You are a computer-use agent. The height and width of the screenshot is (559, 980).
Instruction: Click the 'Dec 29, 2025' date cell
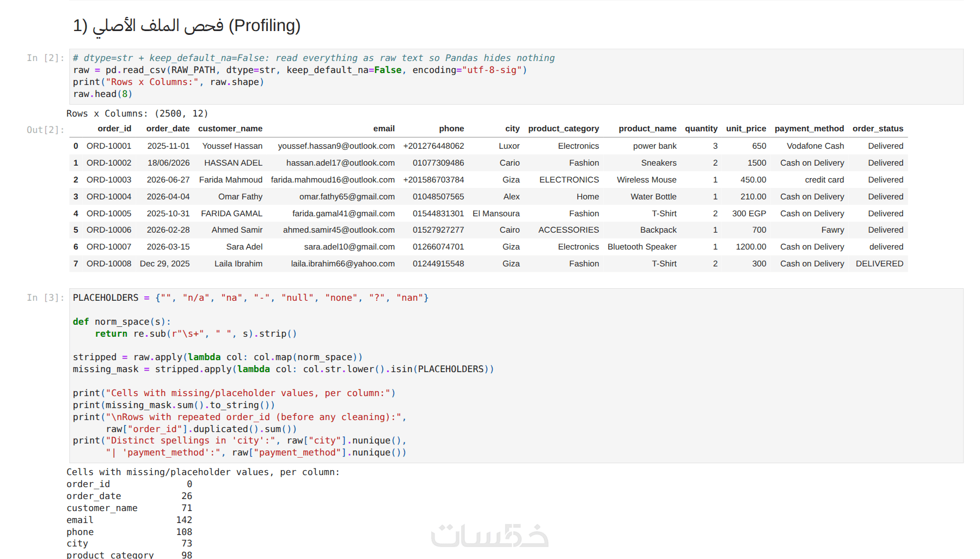165,264
